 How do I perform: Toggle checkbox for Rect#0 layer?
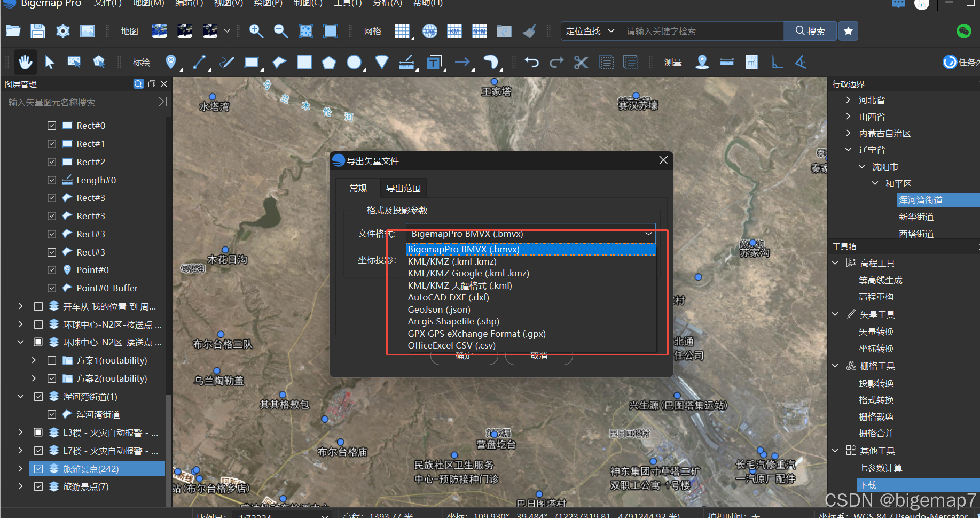tap(52, 126)
